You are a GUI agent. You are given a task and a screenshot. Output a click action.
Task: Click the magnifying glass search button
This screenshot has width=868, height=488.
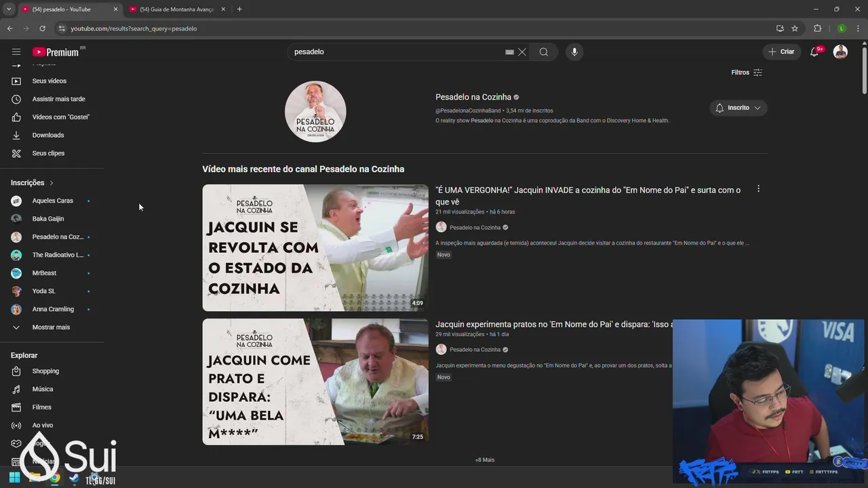tap(544, 52)
